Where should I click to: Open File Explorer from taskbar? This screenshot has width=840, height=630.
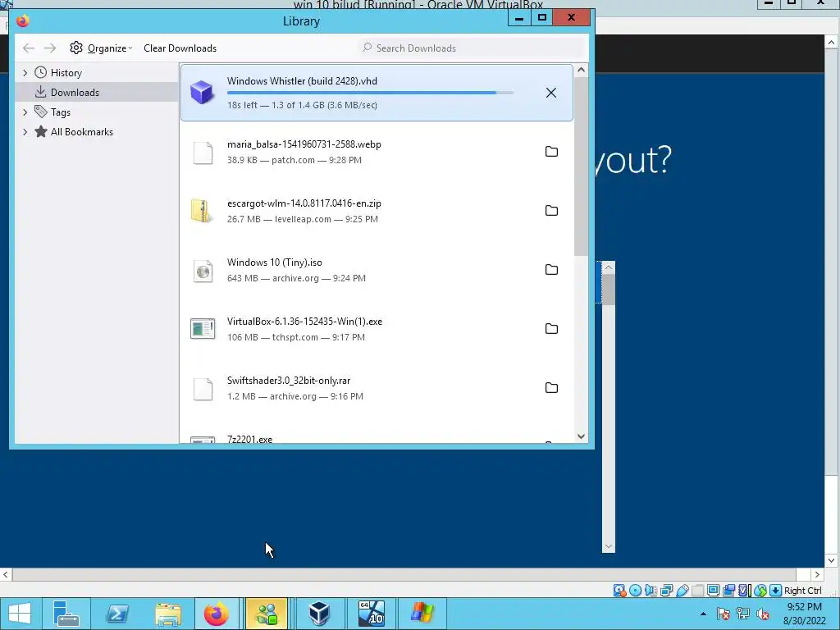[167, 614]
